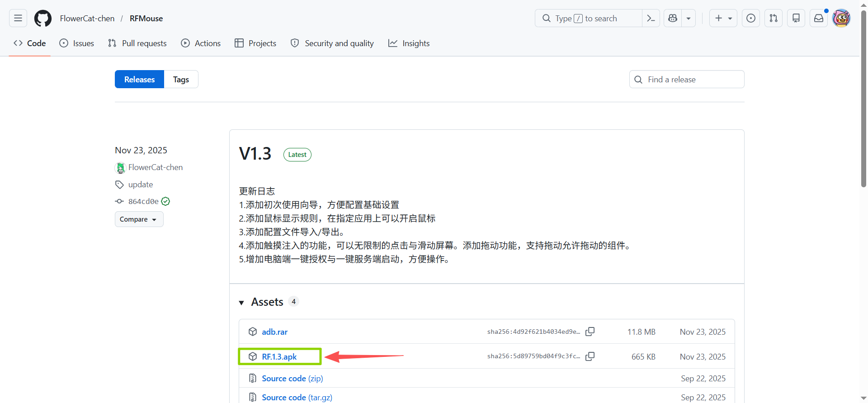This screenshot has width=868, height=403.
Task: Click the adb.rar sha256 hash text
Action: [x=533, y=332]
